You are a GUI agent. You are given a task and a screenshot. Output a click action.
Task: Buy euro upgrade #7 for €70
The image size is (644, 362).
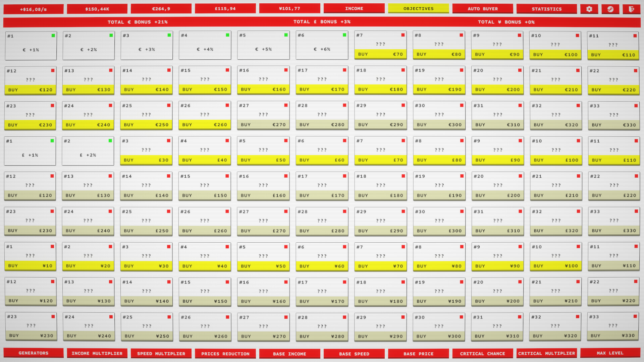380,54
